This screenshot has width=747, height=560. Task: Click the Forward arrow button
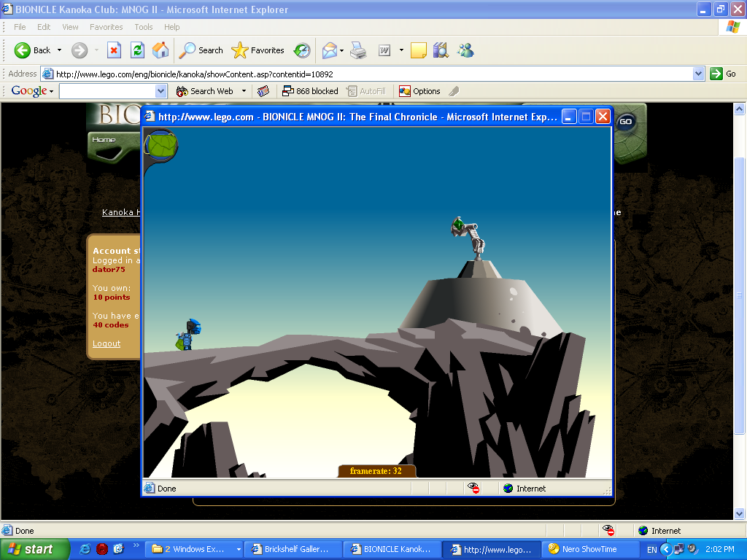point(80,50)
